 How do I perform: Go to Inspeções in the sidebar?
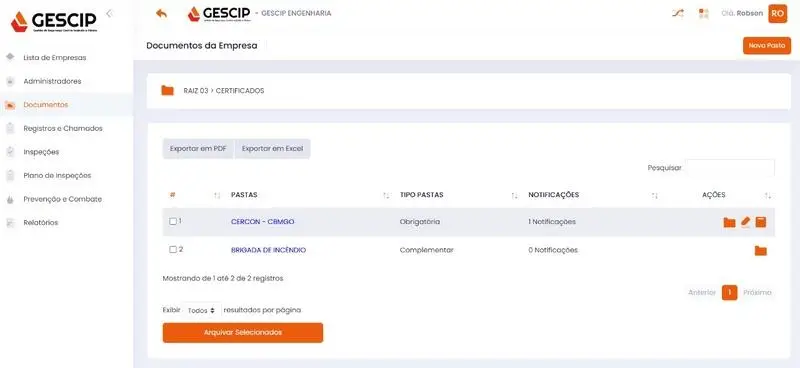click(x=41, y=152)
